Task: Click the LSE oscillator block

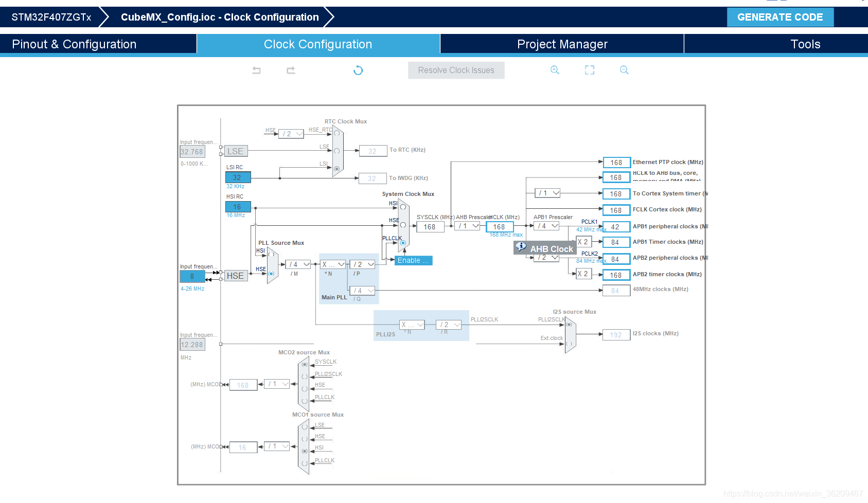Action: (x=236, y=151)
